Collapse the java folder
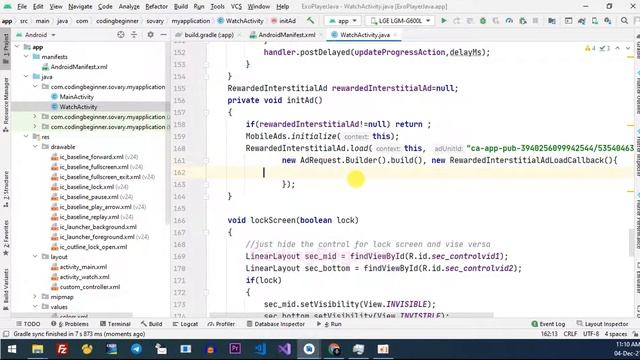The width and height of the screenshot is (640, 360). (26, 77)
